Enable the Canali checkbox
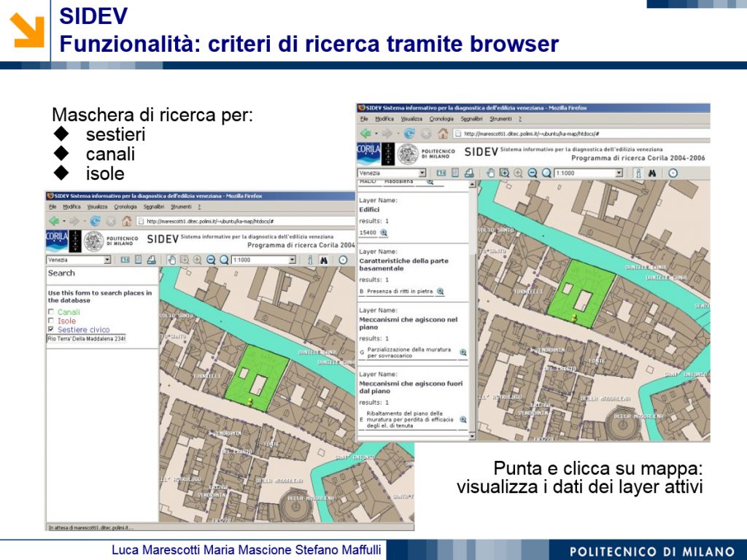The width and height of the screenshot is (747, 560). click(x=50, y=312)
